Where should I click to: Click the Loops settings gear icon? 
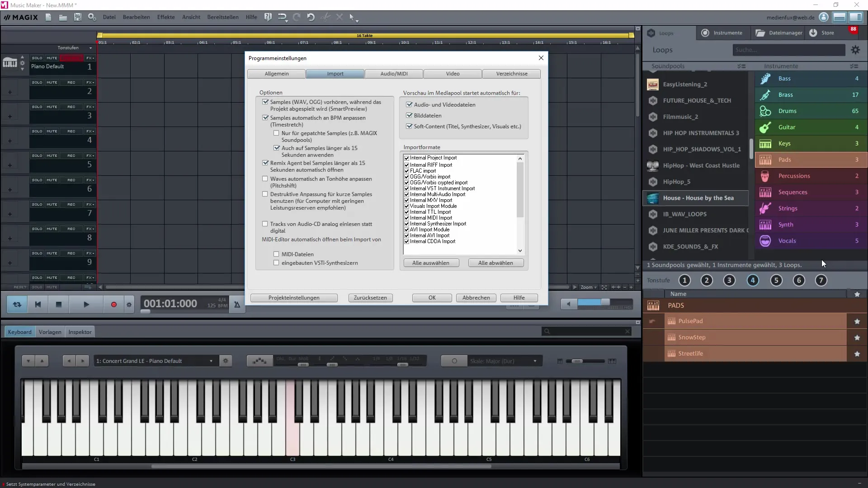[x=855, y=50]
